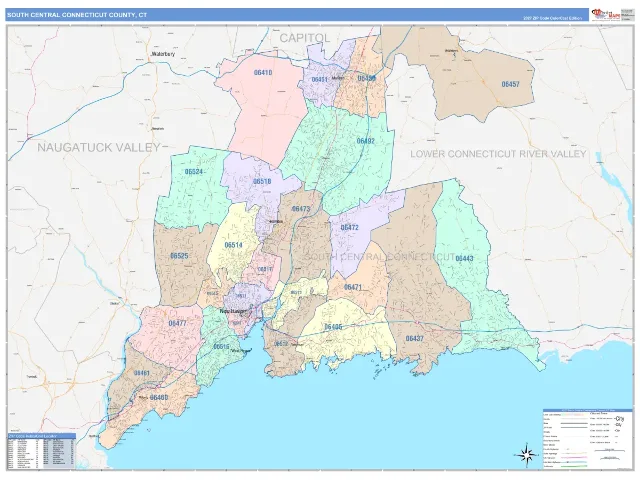Select ZIP code 06460 label

(159, 397)
